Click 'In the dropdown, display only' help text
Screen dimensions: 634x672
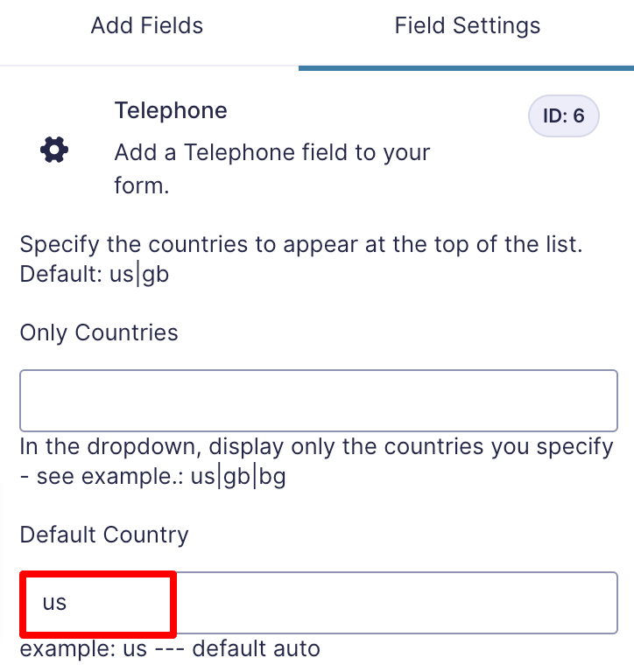pyautogui.click(x=317, y=446)
